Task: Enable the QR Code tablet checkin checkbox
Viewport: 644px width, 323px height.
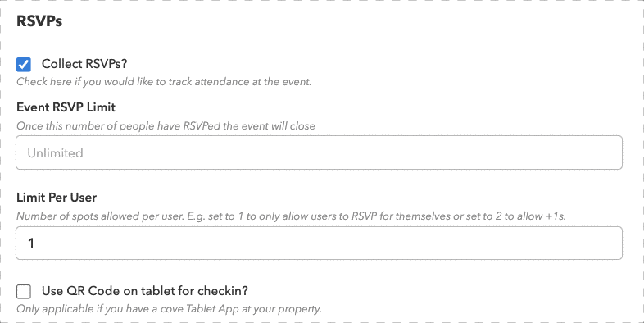Action: (24, 291)
